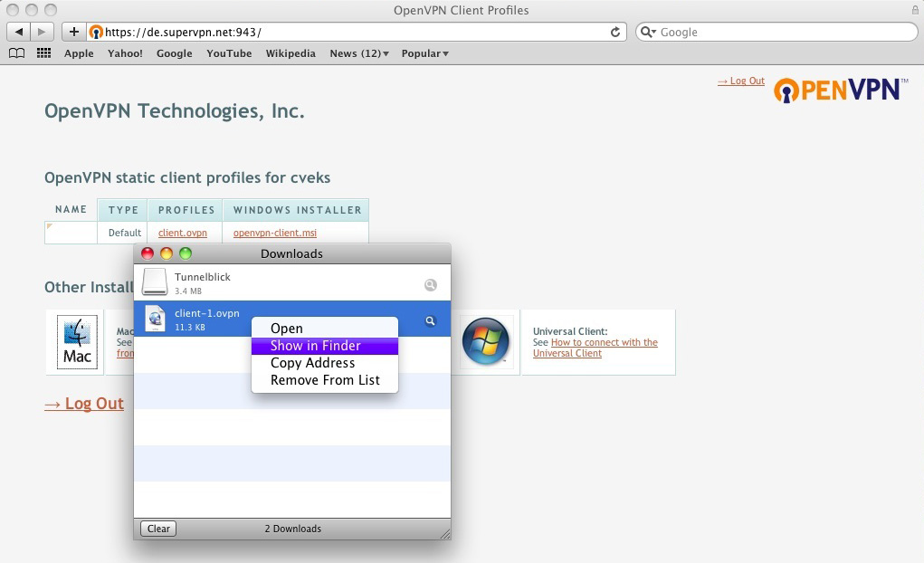Image resolution: width=924 pixels, height=563 pixels.
Task: Focus the Google search field
Action: tap(776, 32)
